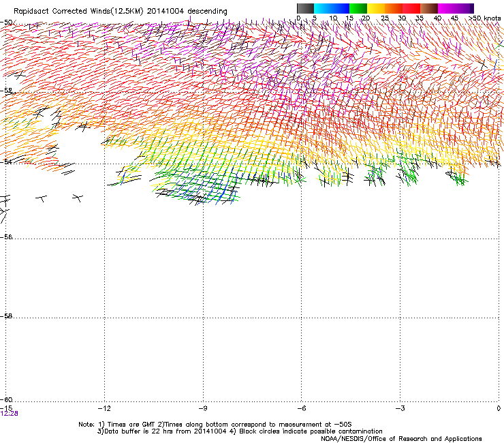Click the '-58' latitude axis label

(6, 316)
